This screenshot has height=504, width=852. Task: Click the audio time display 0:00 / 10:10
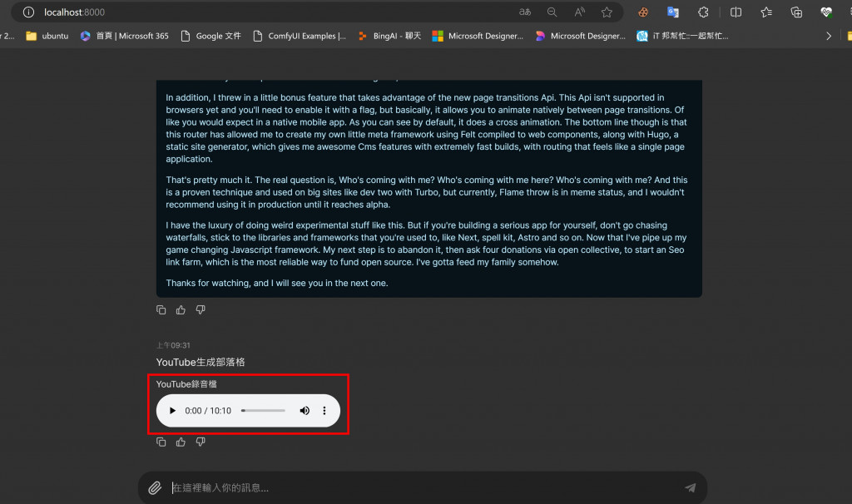[208, 411]
